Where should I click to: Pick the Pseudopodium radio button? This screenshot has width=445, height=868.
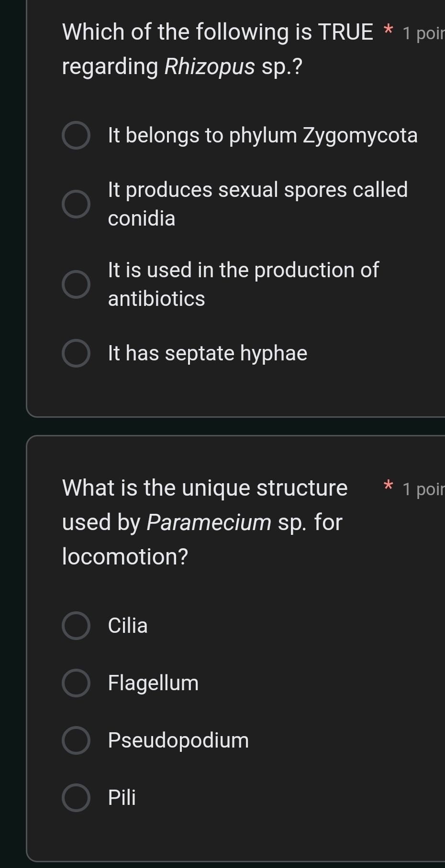point(76,740)
